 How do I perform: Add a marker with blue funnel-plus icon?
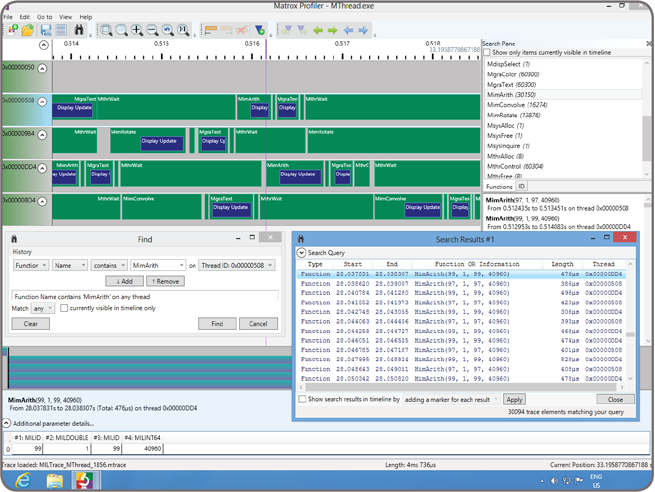pos(260,30)
